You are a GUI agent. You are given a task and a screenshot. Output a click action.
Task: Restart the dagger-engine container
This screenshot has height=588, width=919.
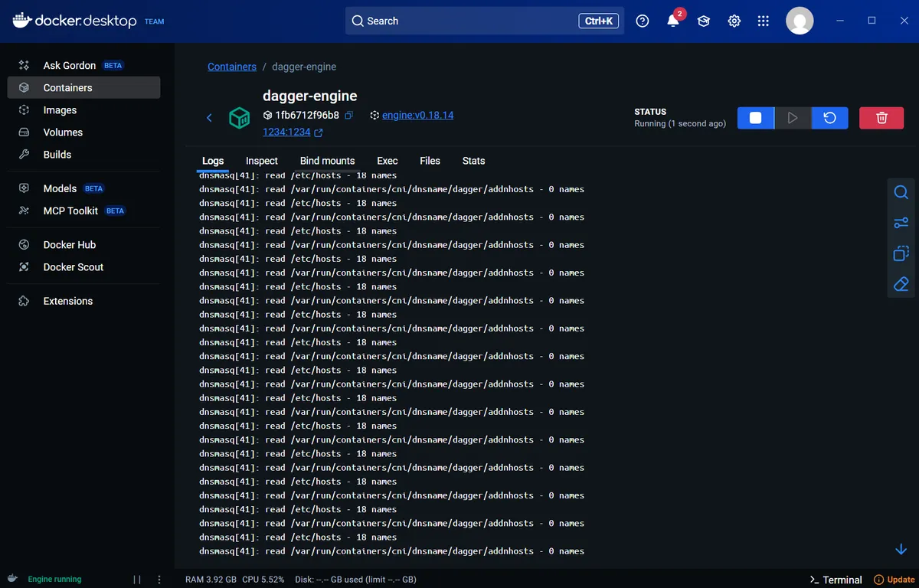830,118
